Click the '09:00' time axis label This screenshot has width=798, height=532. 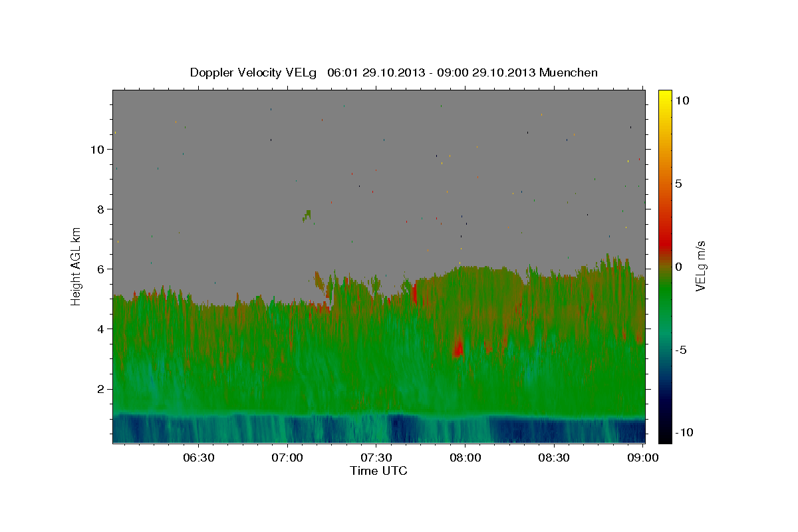(643, 458)
